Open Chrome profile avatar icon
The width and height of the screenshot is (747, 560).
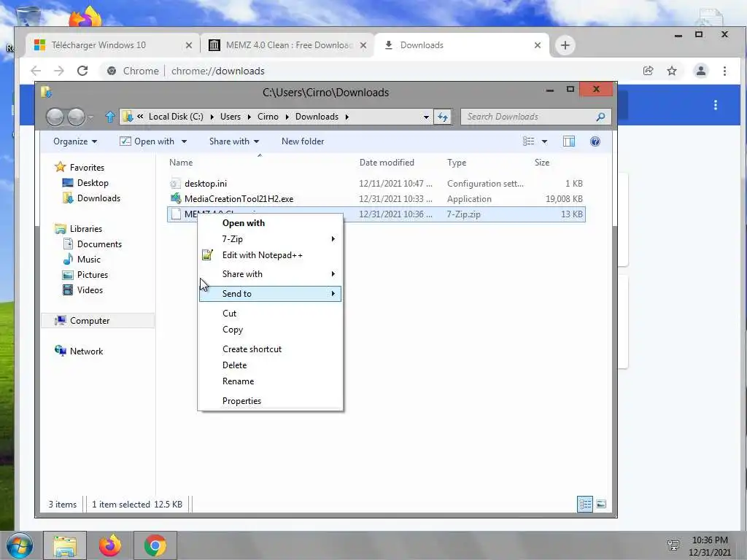click(701, 71)
